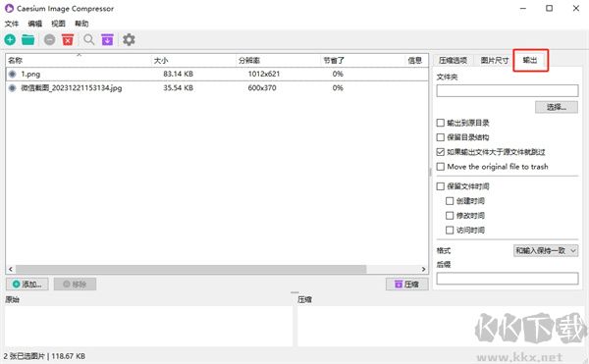Click the status bar text 118.67 KB
589x364 pixels.
click(x=68, y=356)
